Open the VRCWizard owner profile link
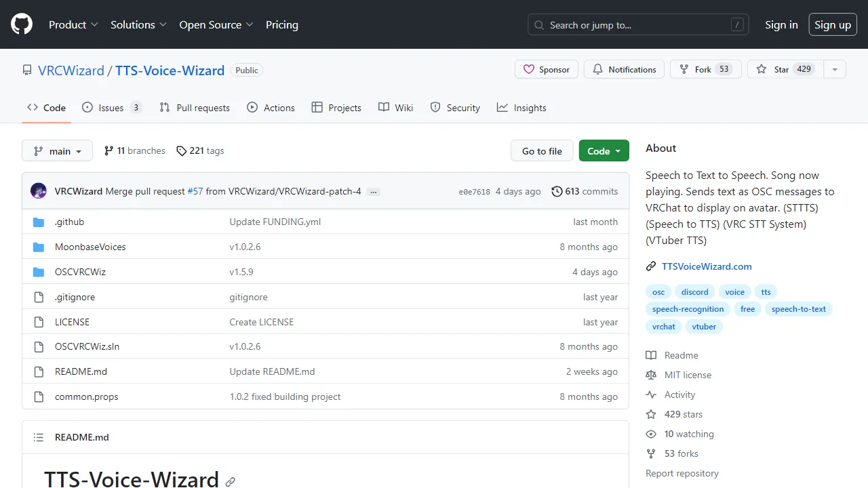This screenshot has width=868, height=488. [x=71, y=70]
